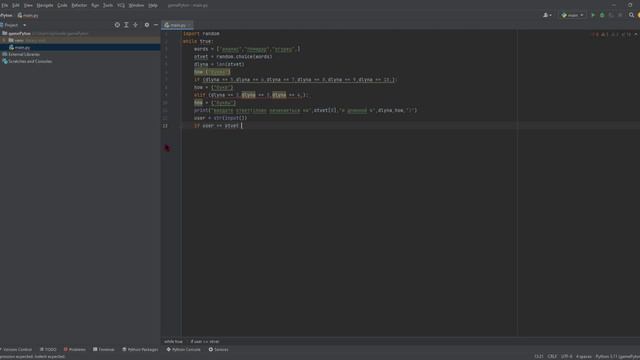The height and width of the screenshot is (360, 640).
Task: Click caret position indicator in status bar
Action: tap(539, 356)
